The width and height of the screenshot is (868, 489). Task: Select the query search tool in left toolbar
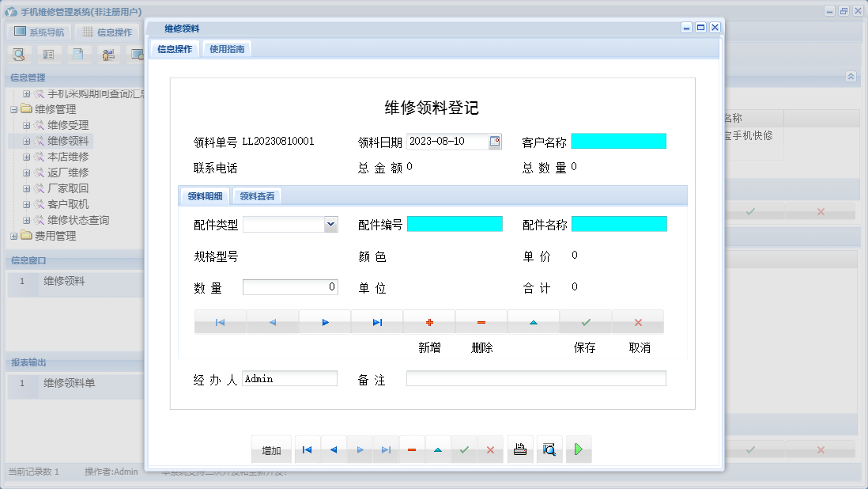coord(19,54)
